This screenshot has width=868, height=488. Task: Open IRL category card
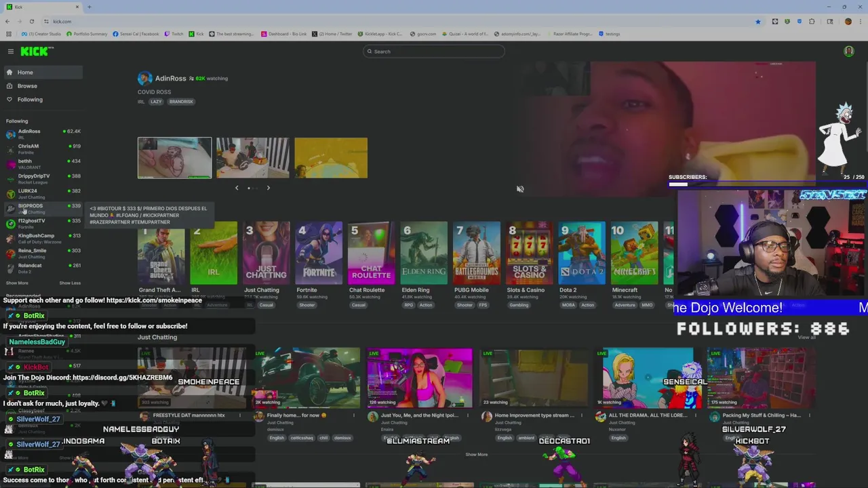click(x=214, y=253)
